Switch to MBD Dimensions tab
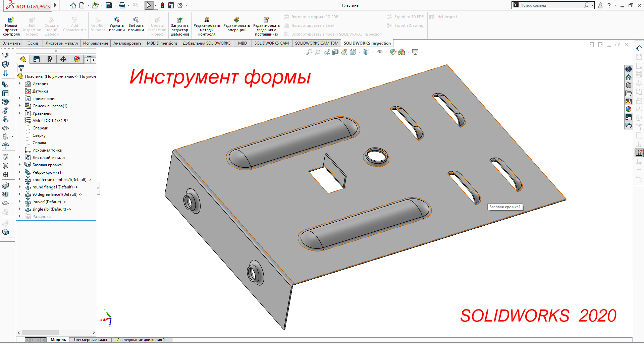 tap(162, 43)
